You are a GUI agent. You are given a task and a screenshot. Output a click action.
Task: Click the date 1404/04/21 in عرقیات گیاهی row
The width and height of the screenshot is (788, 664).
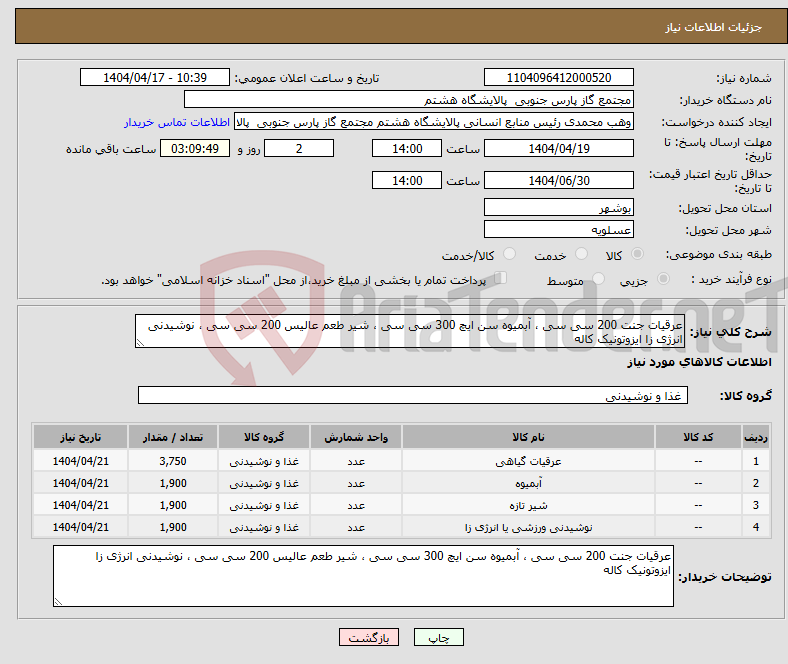tap(80, 461)
